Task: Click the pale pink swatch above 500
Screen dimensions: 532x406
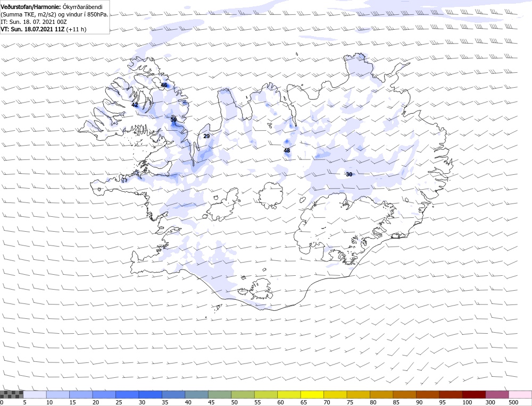Action: coord(520,394)
